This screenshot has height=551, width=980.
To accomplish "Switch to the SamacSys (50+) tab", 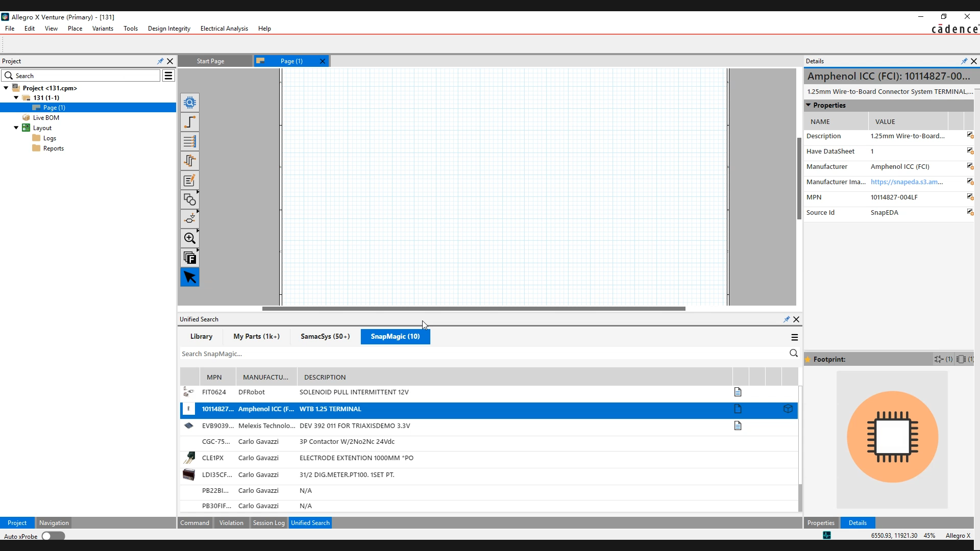I will [325, 336].
